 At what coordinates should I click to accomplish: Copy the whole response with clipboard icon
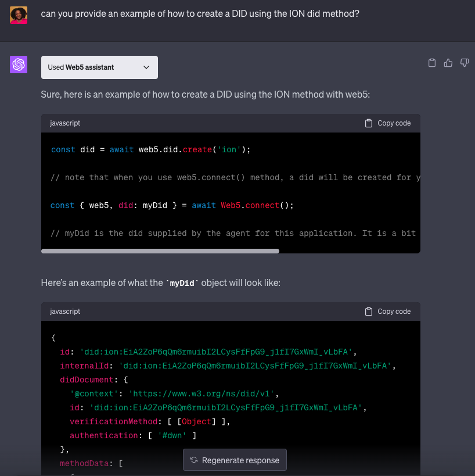tap(432, 63)
